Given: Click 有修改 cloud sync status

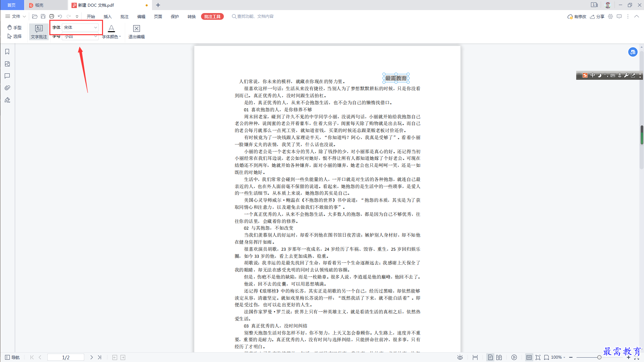Looking at the screenshot, I should (x=577, y=16).
